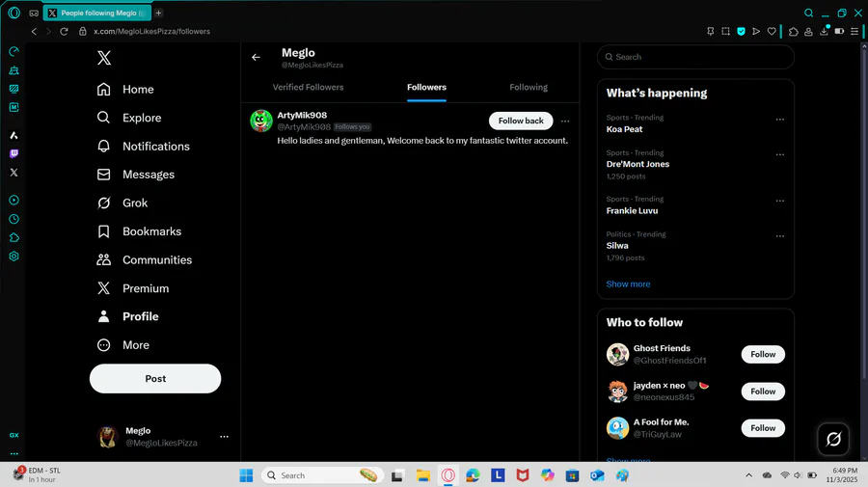The width and height of the screenshot is (868, 487).
Task: Switch to Following tab
Action: 529,87
